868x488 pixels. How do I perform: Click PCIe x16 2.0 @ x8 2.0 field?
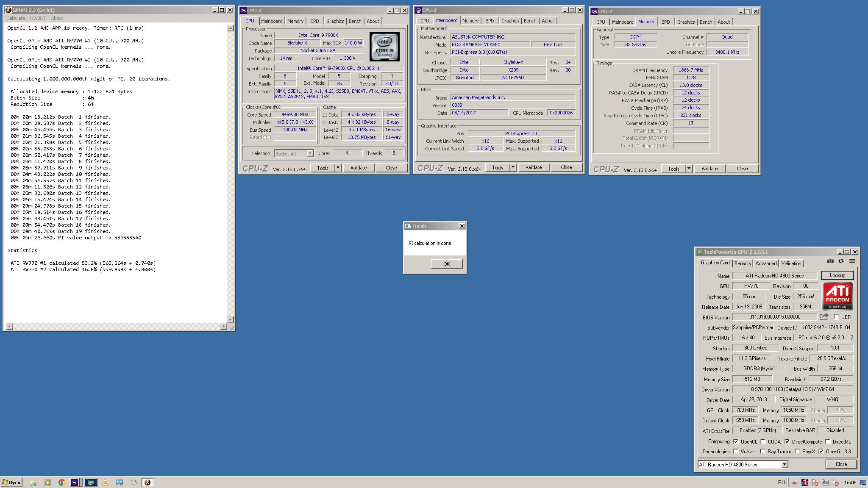click(821, 338)
